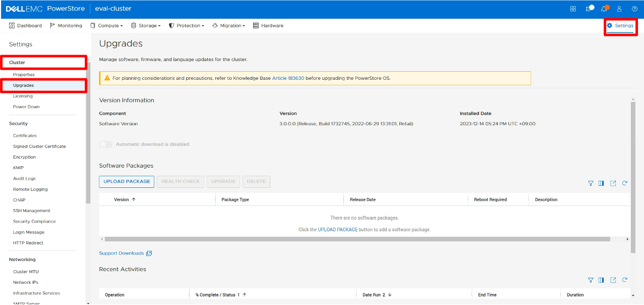Image resolution: width=644 pixels, height=305 pixels.
Task: Click UPLOAD PACKAGE link in empty table message
Action: [337, 229]
